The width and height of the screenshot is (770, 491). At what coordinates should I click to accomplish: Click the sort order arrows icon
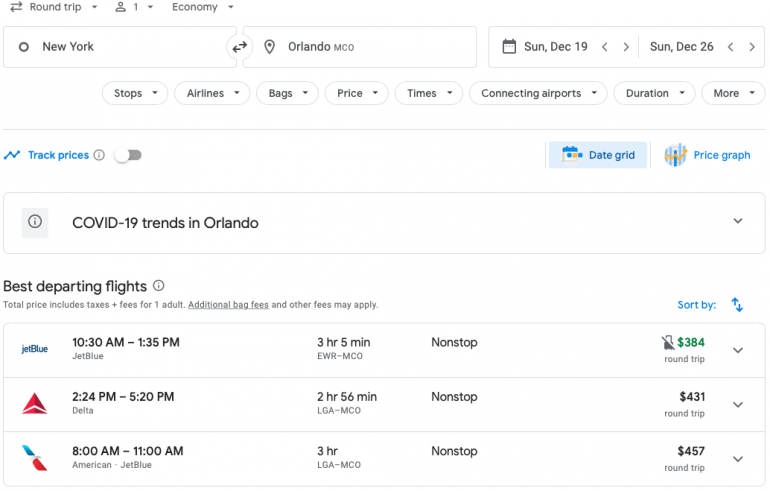737,305
